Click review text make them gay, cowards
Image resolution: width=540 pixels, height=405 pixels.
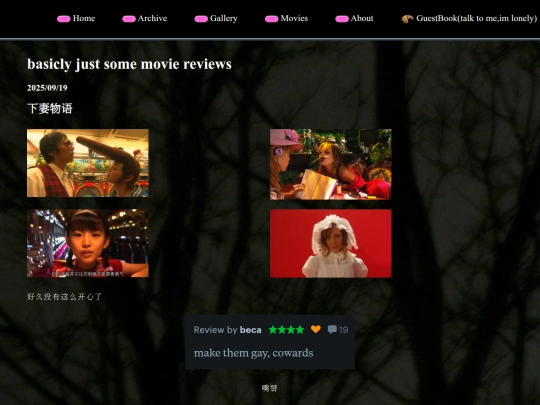coord(253,353)
